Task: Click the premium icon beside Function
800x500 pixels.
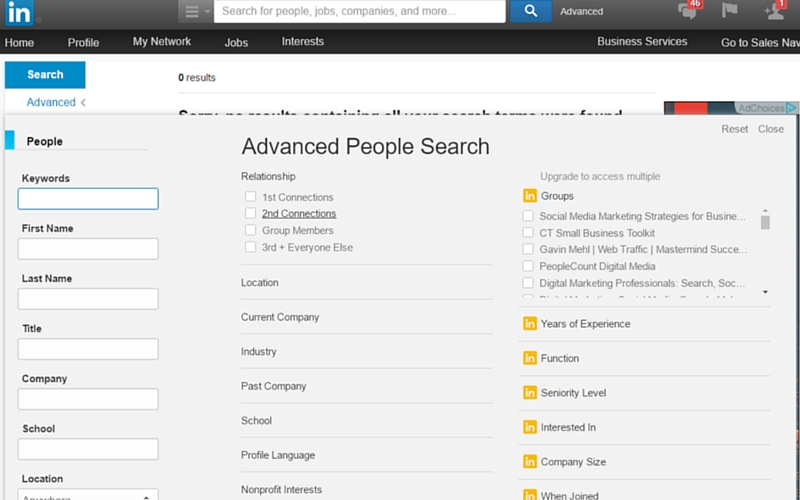Action: click(x=530, y=358)
